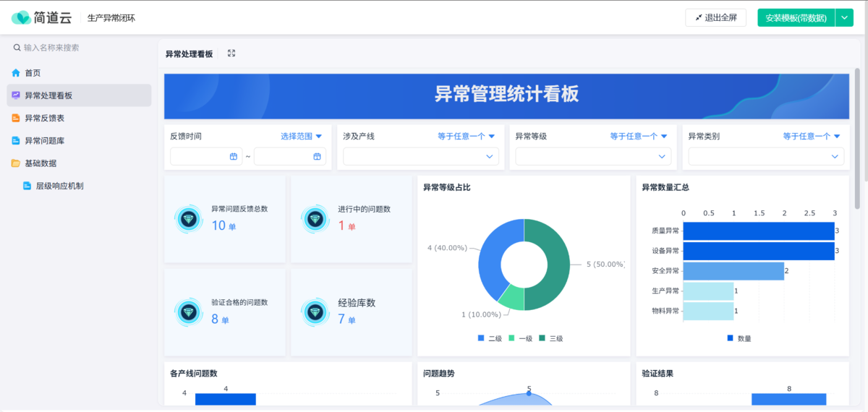The height and width of the screenshot is (412, 868).
Task: Click the 异常等级占比 chart title
Action: point(447,187)
